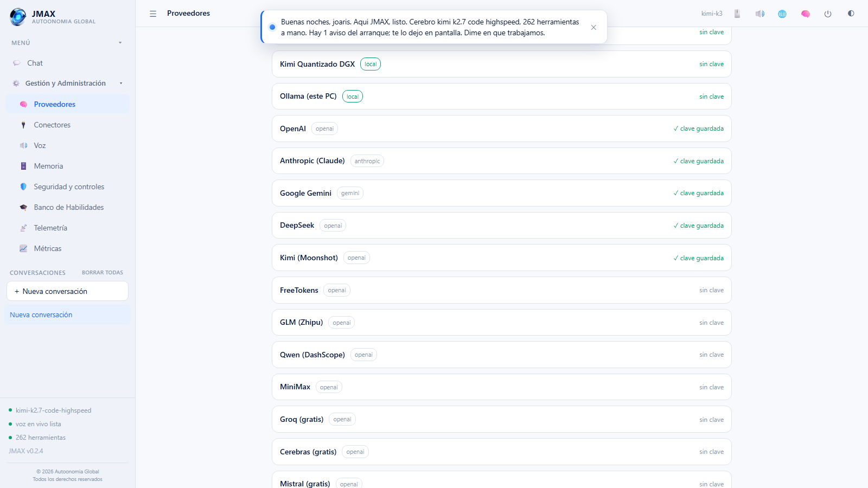Open the Qwen (DashScope) provider card
This screenshot has width=868, height=488.
click(501, 355)
